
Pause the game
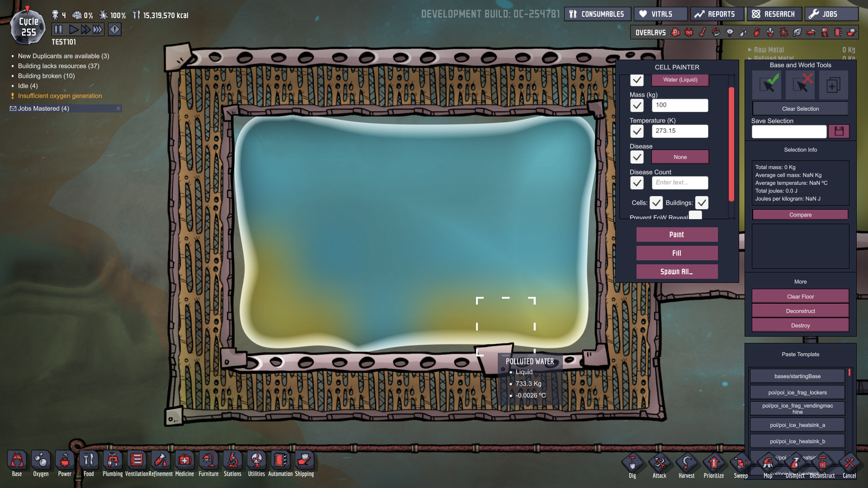[58, 30]
